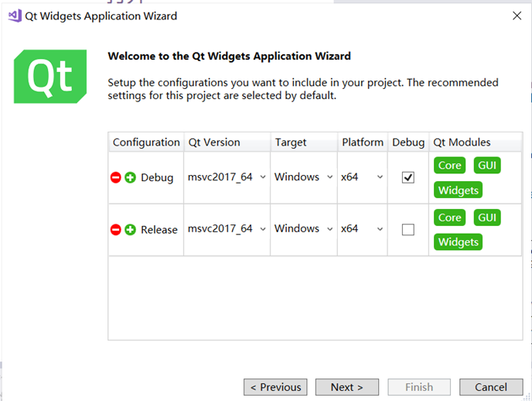This screenshot has height=401, width=532.
Task: Click the Core module in Release row
Action: pos(449,218)
